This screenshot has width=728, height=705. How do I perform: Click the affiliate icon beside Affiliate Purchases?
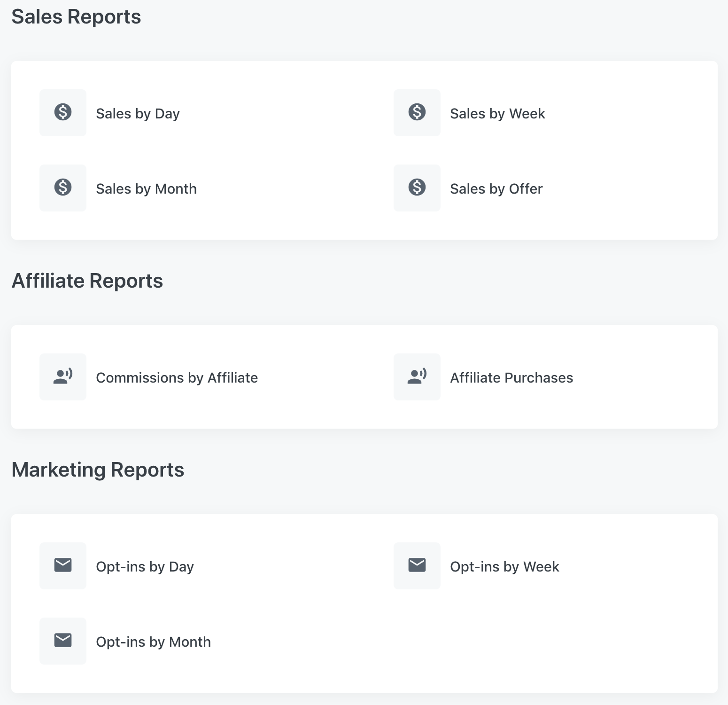pyautogui.click(x=417, y=376)
